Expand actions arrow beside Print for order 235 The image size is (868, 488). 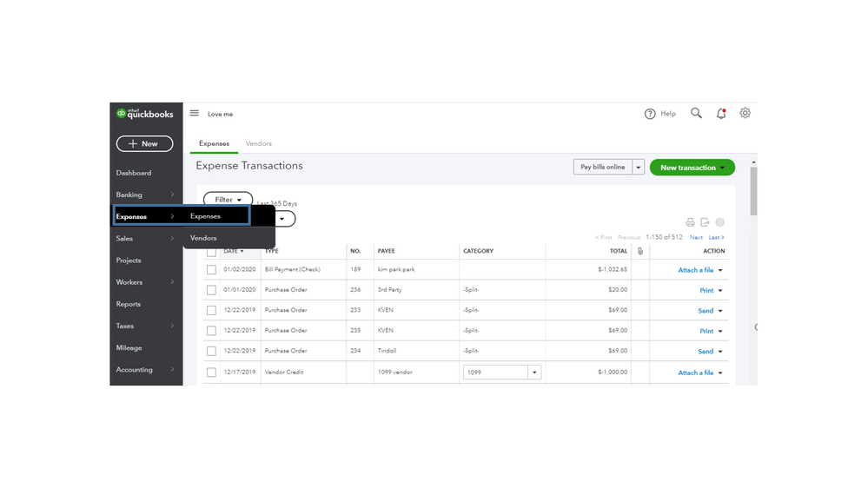click(x=720, y=332)
